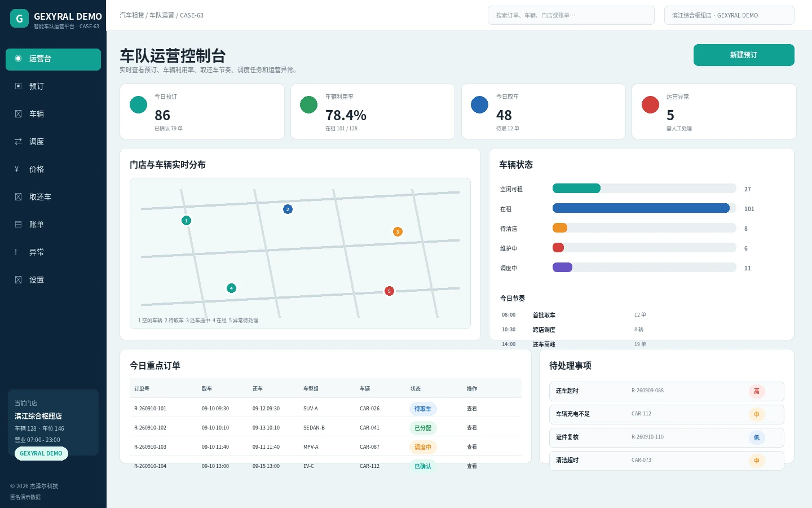Select blue map marker 2
812x508 pixels.
[288, 209]
